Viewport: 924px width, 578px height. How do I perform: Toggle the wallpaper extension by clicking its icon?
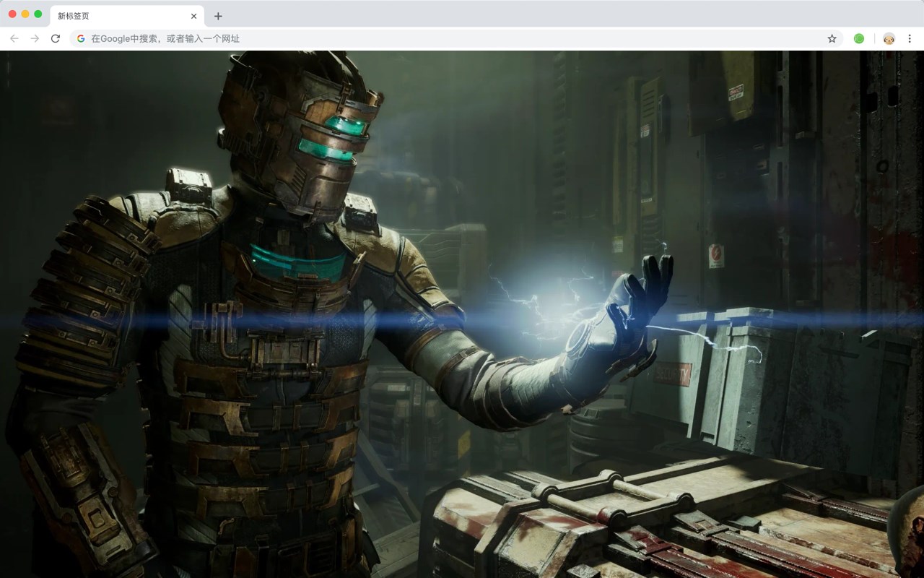[x=858, y=38]
